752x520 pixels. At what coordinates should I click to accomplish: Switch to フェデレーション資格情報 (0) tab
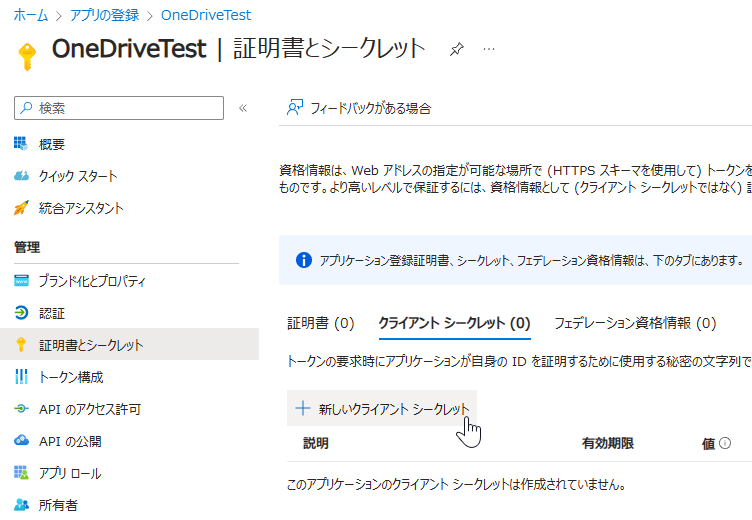click(x=635, y=323)
